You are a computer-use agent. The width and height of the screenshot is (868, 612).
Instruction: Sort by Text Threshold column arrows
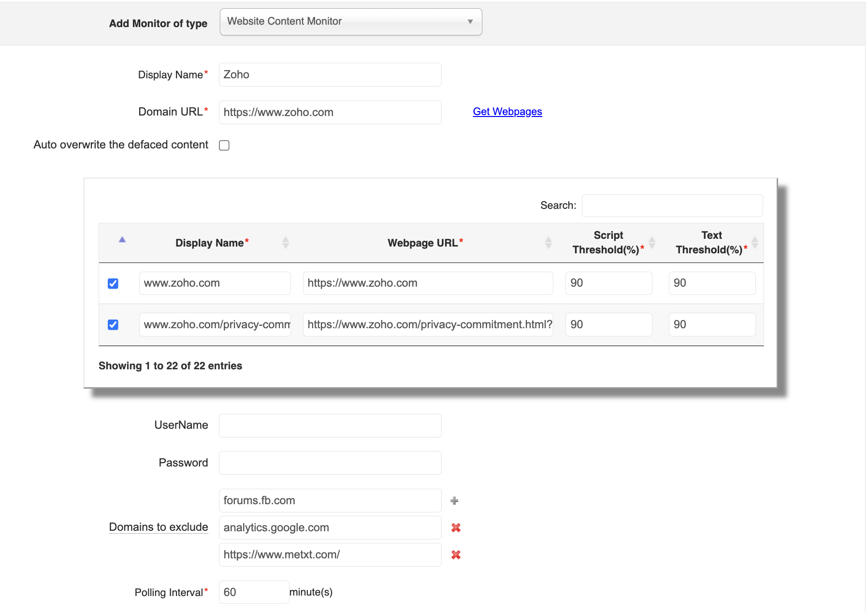755,243
